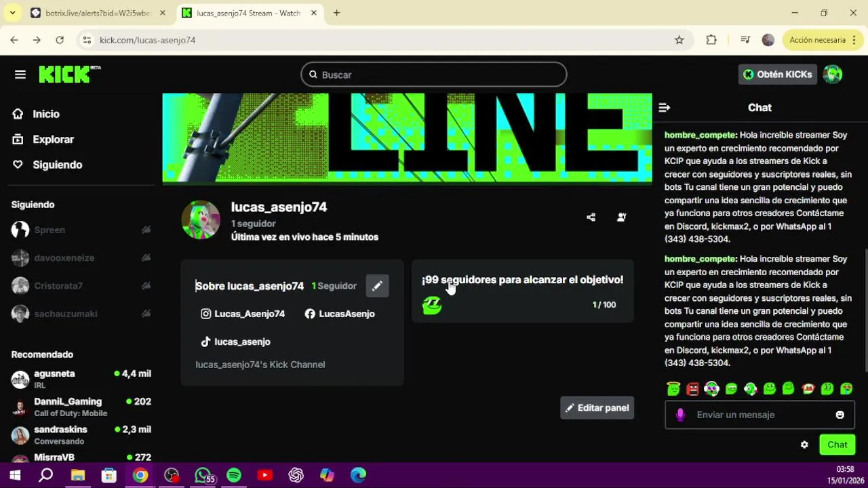Click the address bar URL
This screenshot has width=868, height=488.
(x=147, y=40)
